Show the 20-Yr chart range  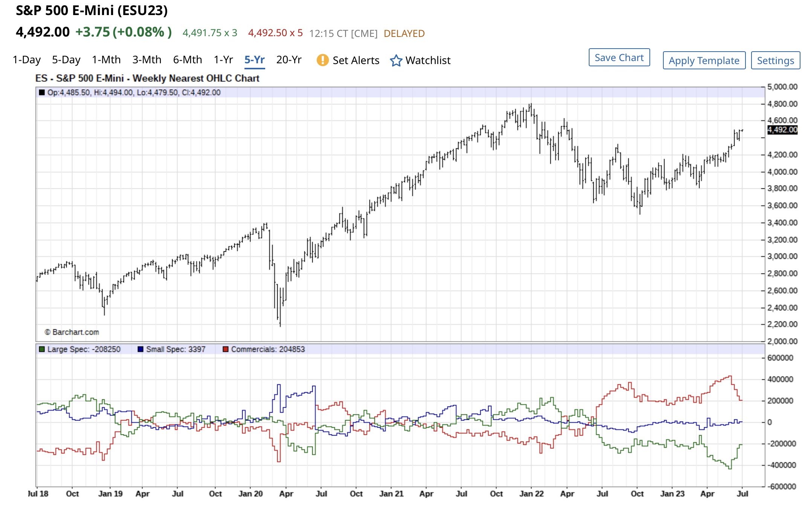tap(289, 60)
